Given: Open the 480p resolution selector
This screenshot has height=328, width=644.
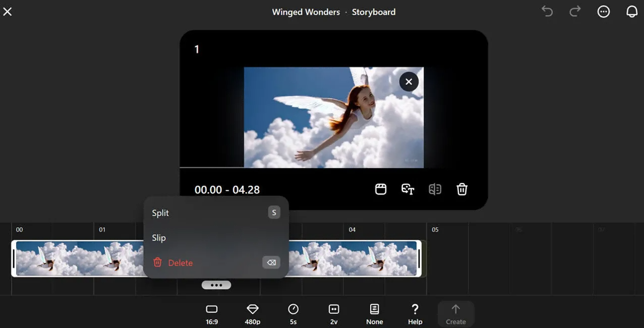Looking at the screenshot, I should [253, 314].
